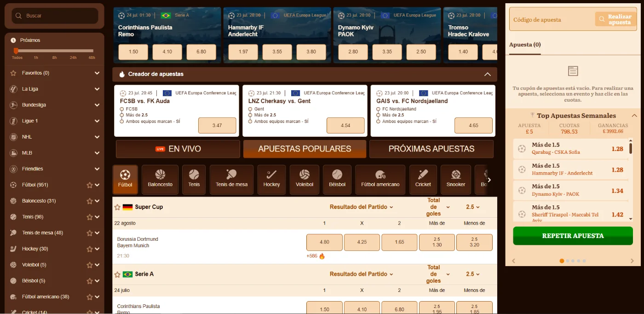Set Próximos time slider handle
The image size is (644, 314).
[16, 51]
